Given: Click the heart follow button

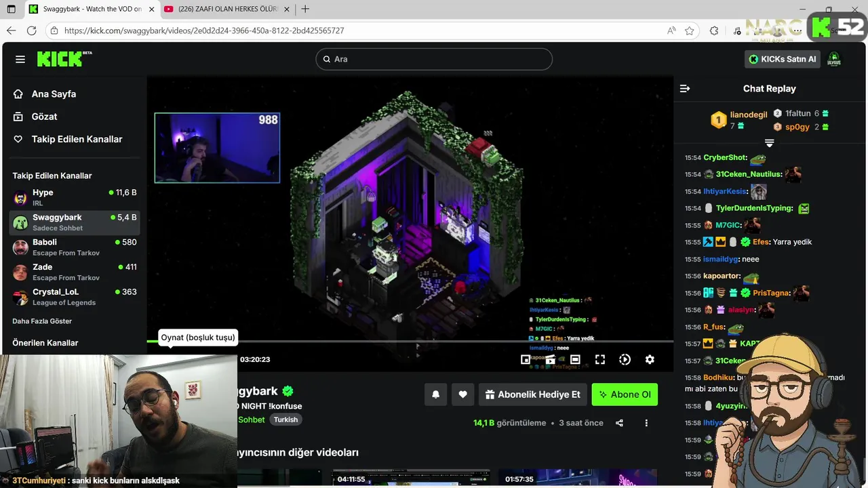Looking at the screenshot, I should coord(462,394).
